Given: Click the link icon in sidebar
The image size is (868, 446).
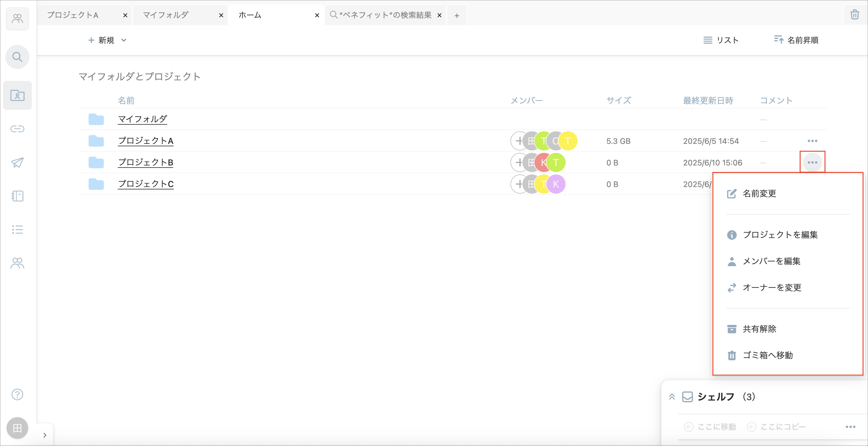Looking at the screenshot, I should 17,129.
